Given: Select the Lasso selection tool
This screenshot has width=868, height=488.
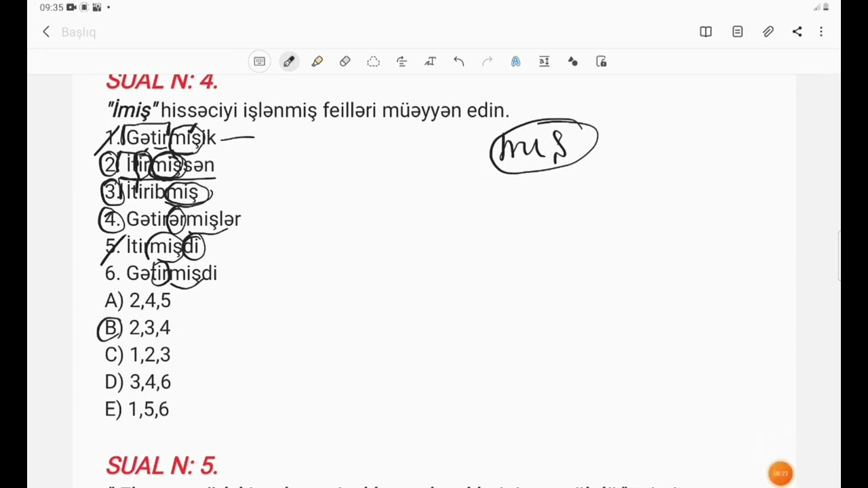Looking at the screenshot, I should click(x=374, y=62).
